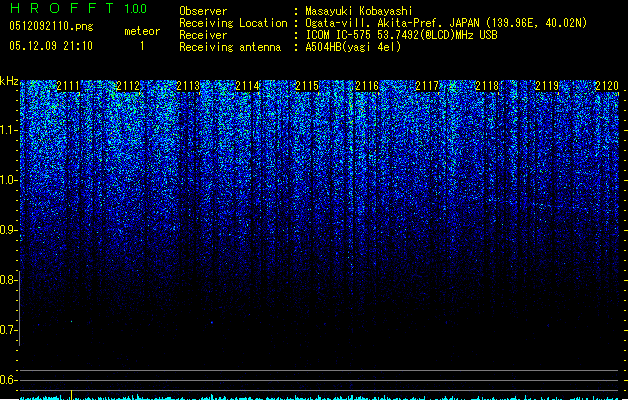Click the kHz axis unit label
The width and height of the screenshot is (629, 400).
pyautogui.click(x=9, y=81)
